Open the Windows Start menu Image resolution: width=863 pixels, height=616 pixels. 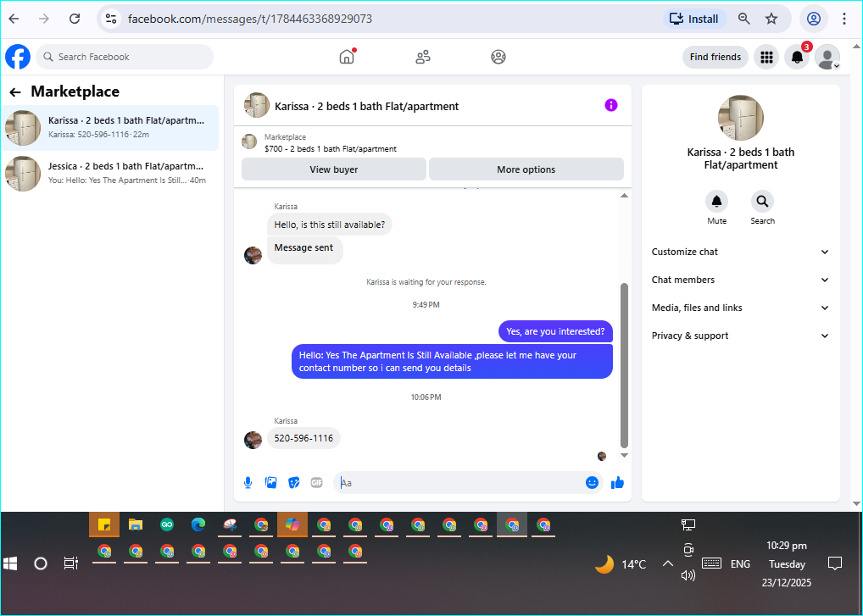click(x=10, y=563)
